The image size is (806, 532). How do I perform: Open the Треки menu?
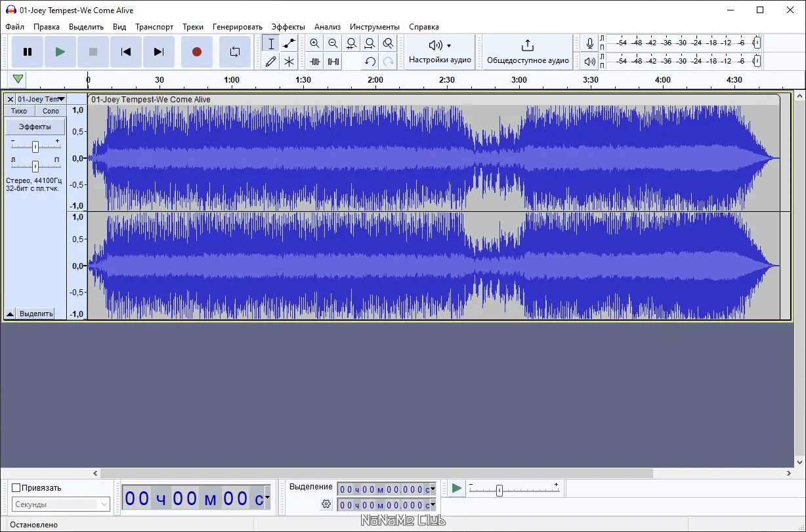click(193, 27)
